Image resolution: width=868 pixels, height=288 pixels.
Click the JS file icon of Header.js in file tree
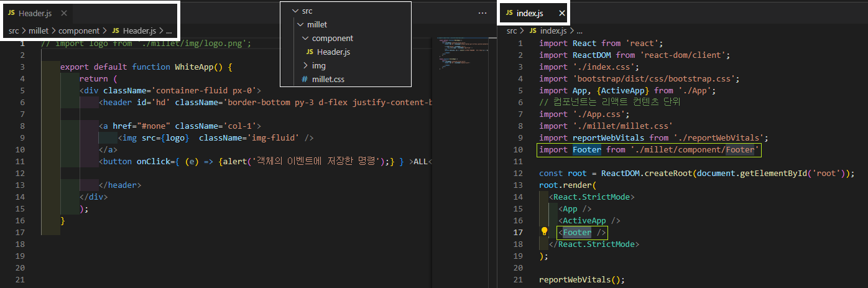[309, 52]
